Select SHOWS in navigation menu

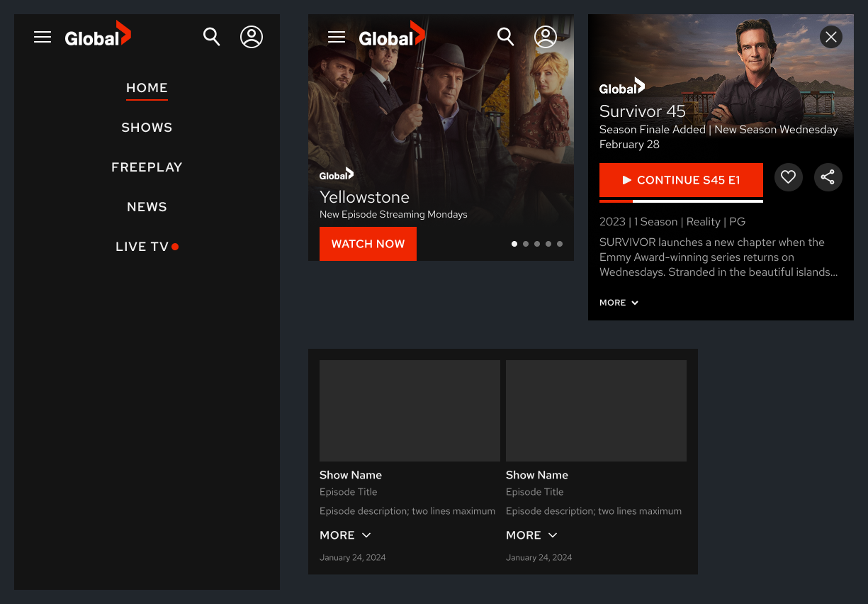click(147, 128)
